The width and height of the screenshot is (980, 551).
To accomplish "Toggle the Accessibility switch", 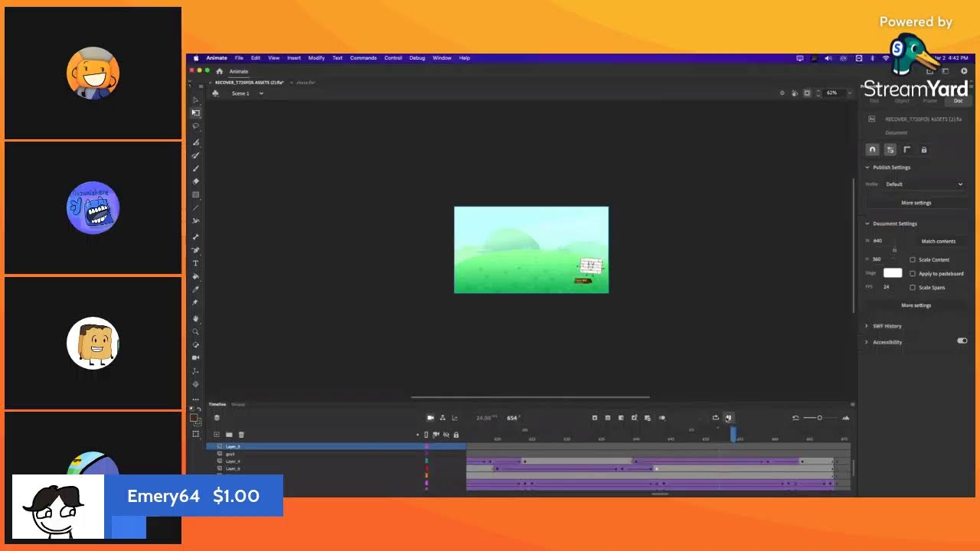I will pos(962,341).
